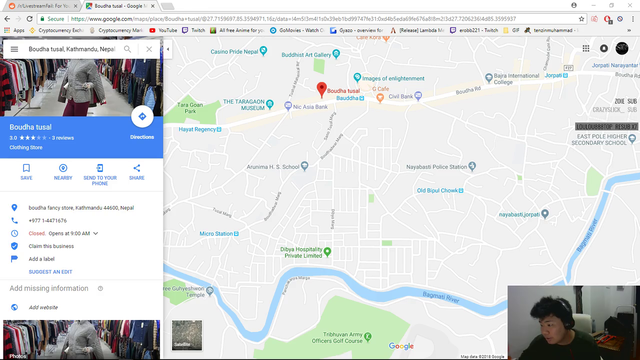The height and width of the screenshot is (360, 640).
Task: Select the Boudha tusal Google Maps tab
Action: [x=120, y=6]
